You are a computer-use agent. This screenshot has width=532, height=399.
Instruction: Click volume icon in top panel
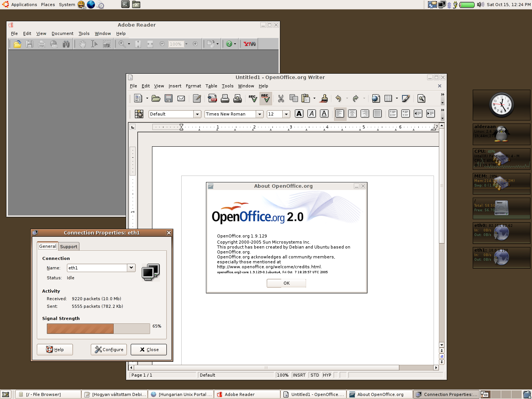(x=481, y=5)
